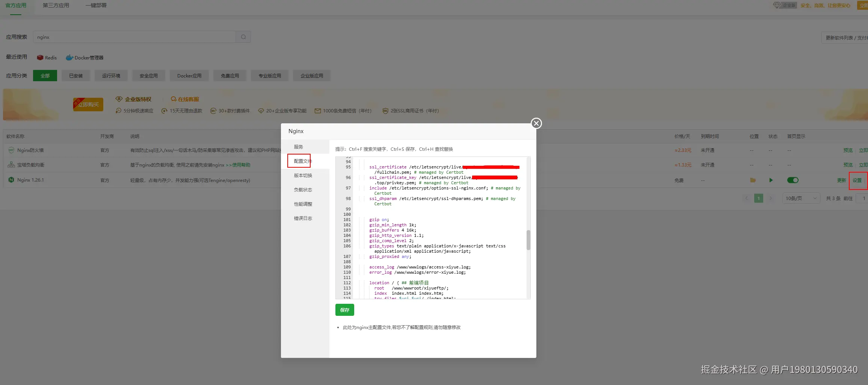Screen dimensions: 868x385
Task: Toggle 首页显示 switch for Nginx 1.26.1
Action: 793,180
